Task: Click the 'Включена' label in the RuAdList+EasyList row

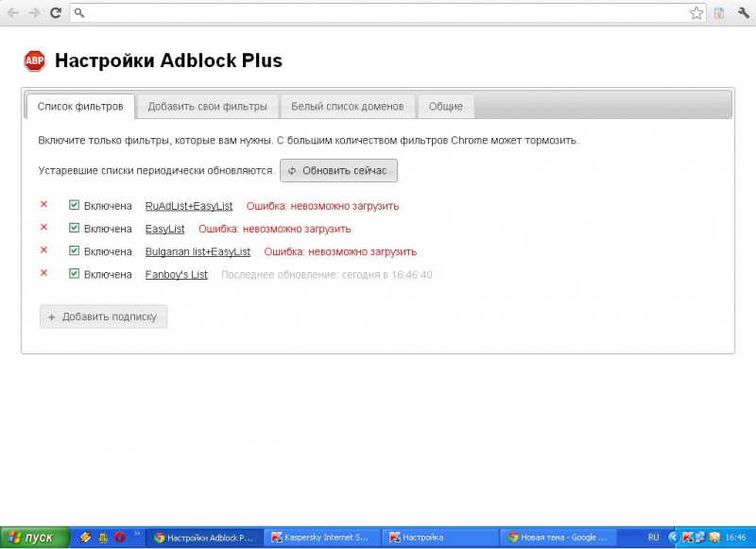Action: [x=108, y=206]
